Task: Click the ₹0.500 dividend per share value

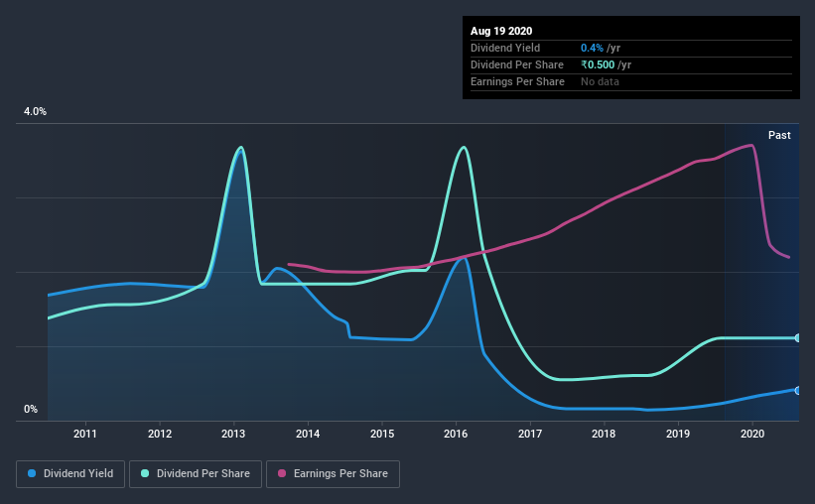Action: click(598, 64)
